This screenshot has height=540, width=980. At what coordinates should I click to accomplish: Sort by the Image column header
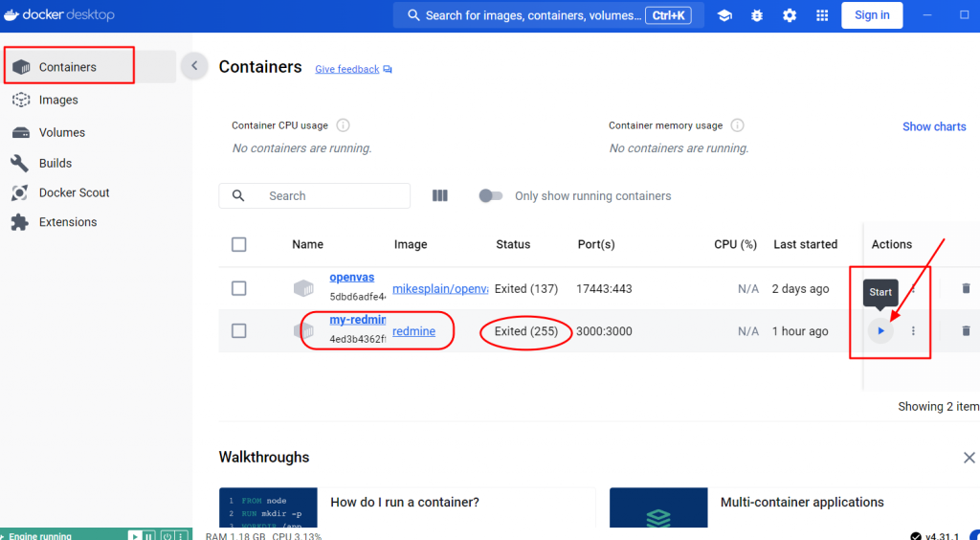click(x=411, y=244)
